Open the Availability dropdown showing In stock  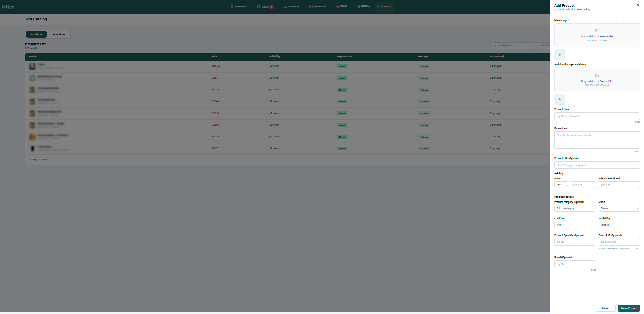point(619,225)
